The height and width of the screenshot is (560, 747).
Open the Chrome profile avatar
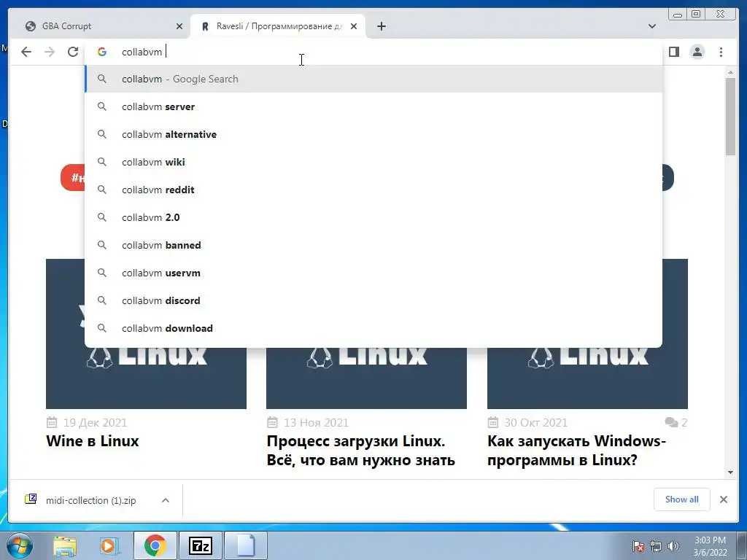click(697, 52)
